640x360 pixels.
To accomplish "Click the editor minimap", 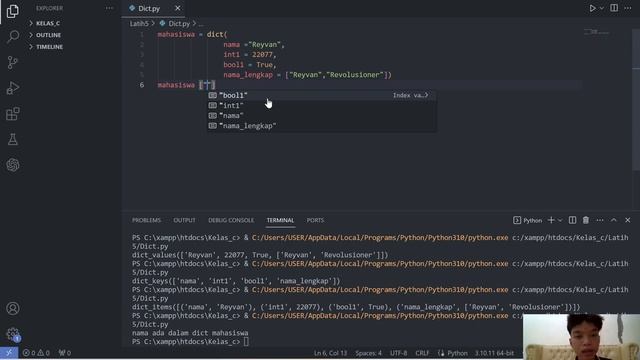I will click(x=597, y=32).
